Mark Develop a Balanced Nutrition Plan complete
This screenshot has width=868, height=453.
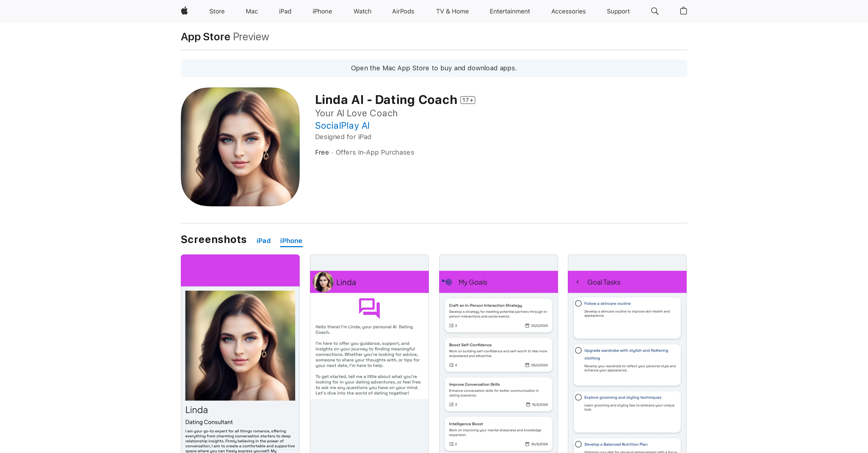pyautogui.click(x=579, y=444)
